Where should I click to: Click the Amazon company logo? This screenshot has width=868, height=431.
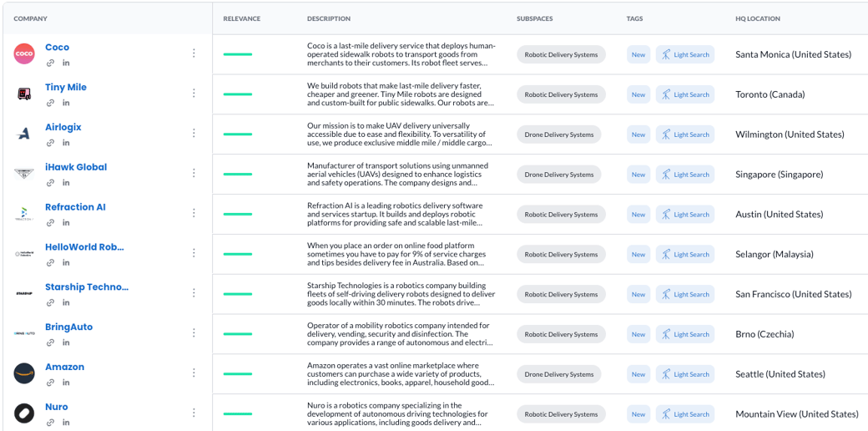(24, 373)
